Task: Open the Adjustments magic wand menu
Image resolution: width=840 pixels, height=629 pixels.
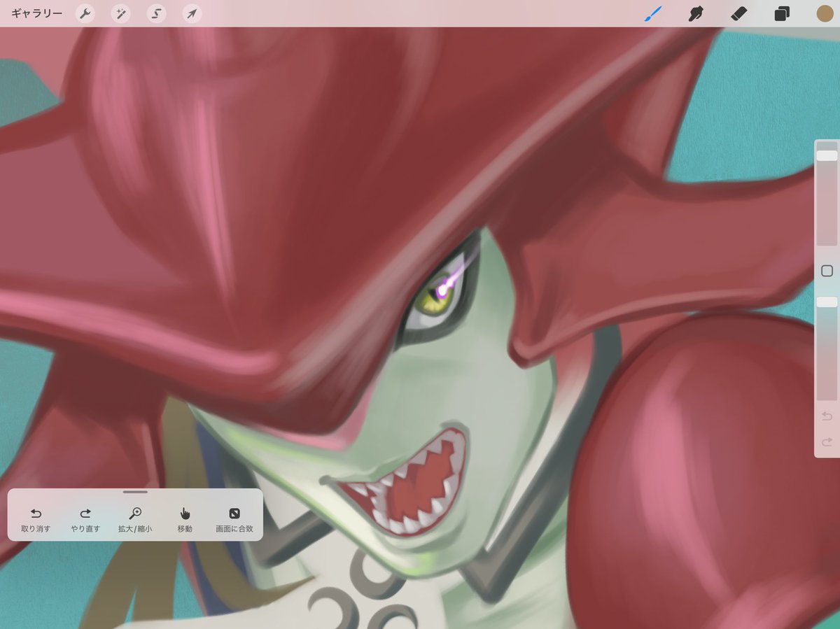Action: (x=121, y=13)
